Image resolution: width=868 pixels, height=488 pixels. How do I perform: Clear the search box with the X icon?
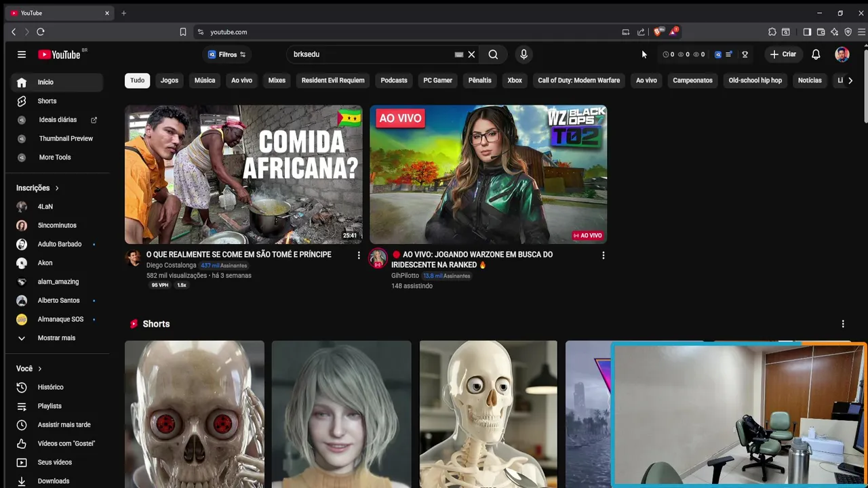coord(471,54)
